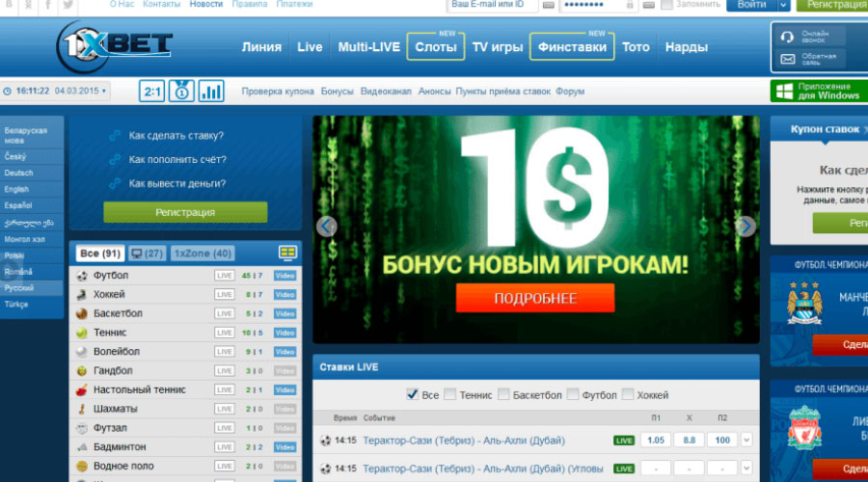Expand more bets for first Терактор-Сази match
The height and width of the screenshot is (482, 868).
pos(746,441)
